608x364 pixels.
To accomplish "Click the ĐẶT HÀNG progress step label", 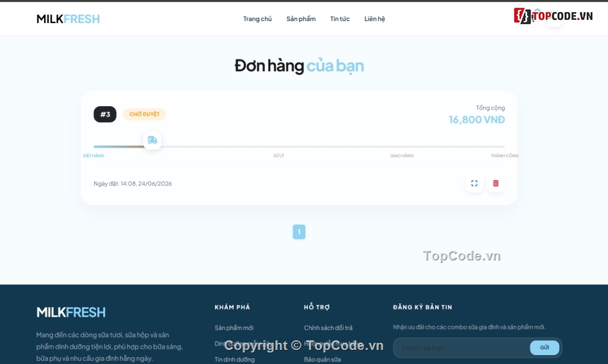I will (93, 156).
